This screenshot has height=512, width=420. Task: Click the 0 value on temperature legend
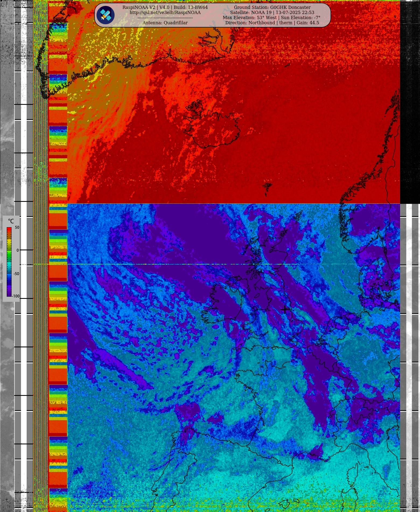coord(18,250)
